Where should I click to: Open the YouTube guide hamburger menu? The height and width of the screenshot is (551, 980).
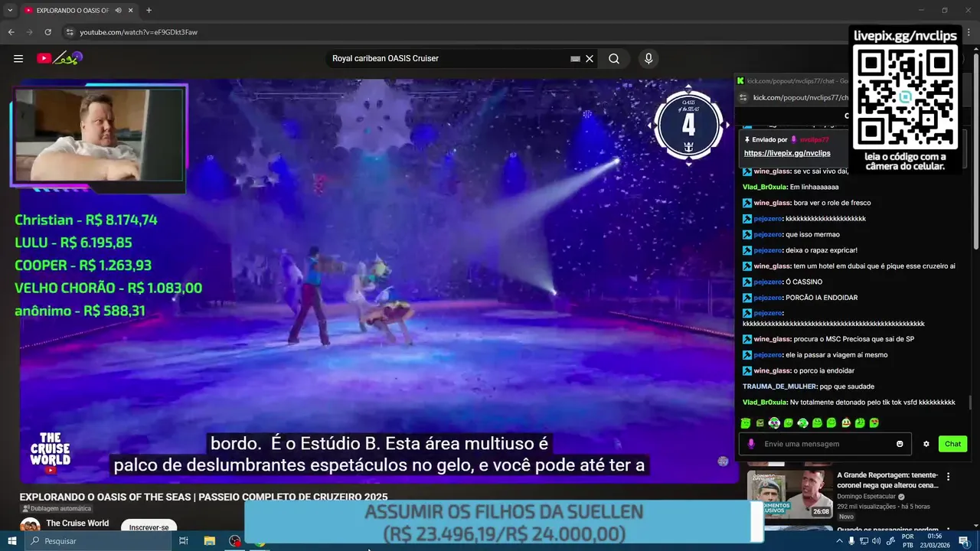click(x=18, y=58)
